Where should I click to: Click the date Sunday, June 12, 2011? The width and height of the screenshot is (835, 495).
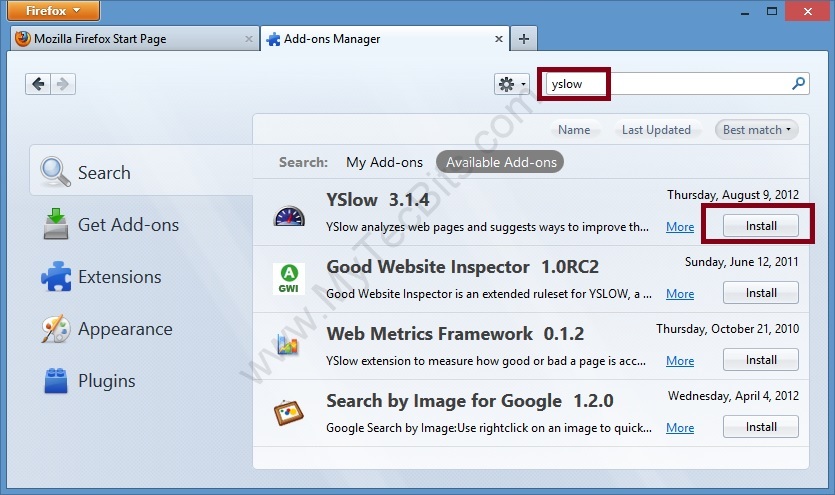(741, 262)
